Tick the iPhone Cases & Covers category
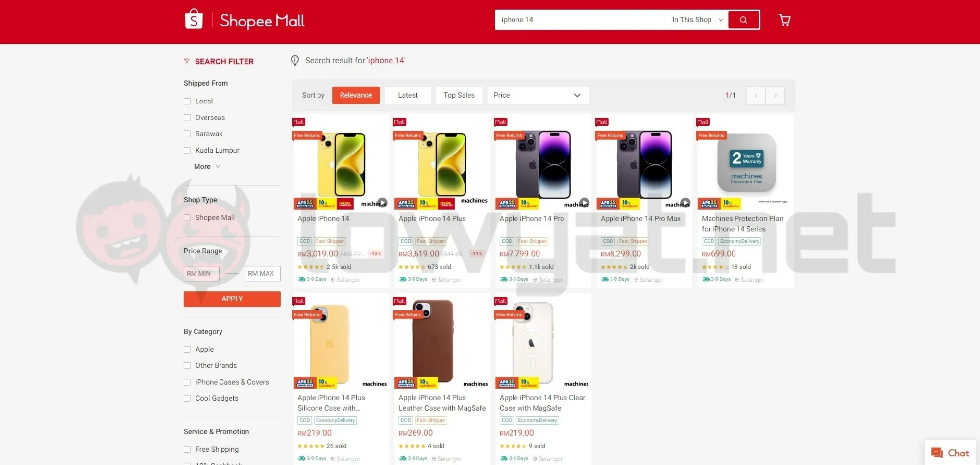This screenshot has height=465, width=980. pyautogui.click(x=187, y=382)
